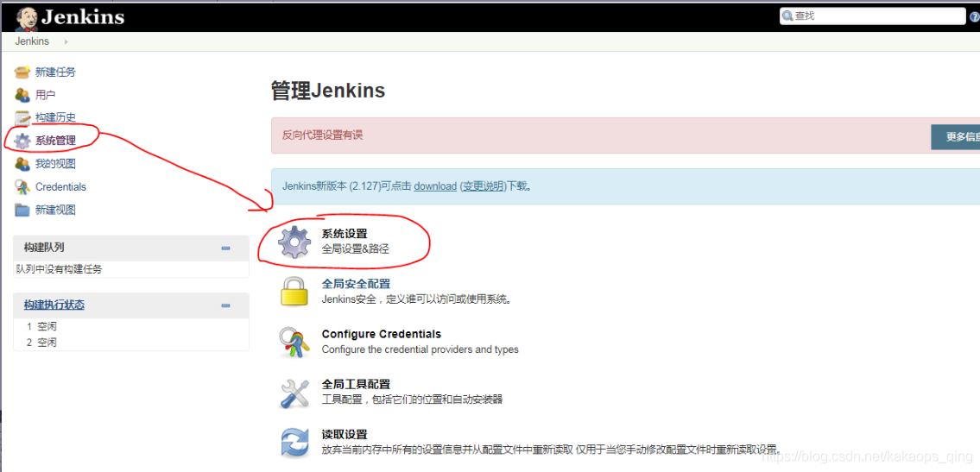This screenshot has height=472, width=980.
Task: Open Configure Credentials settings entry
Action: pyautogui.click(x=382, y=334)
